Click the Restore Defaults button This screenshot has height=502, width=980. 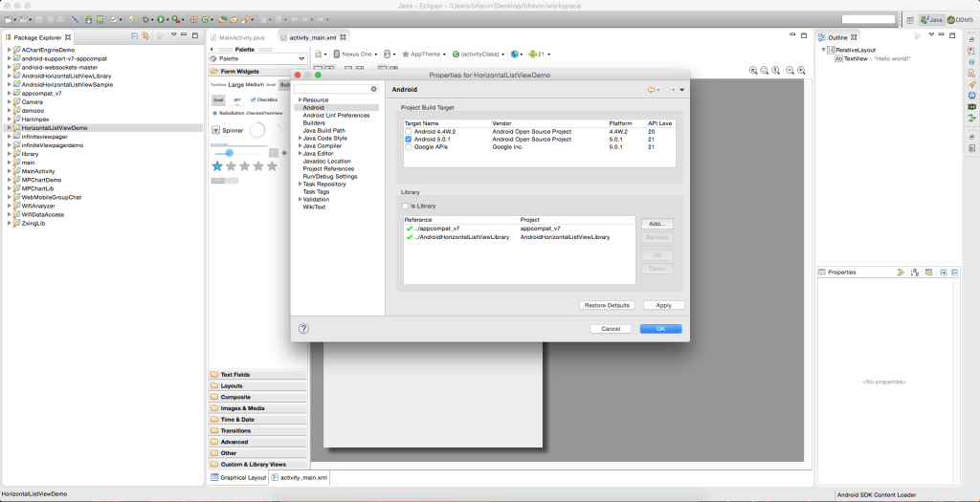point(607,305)
